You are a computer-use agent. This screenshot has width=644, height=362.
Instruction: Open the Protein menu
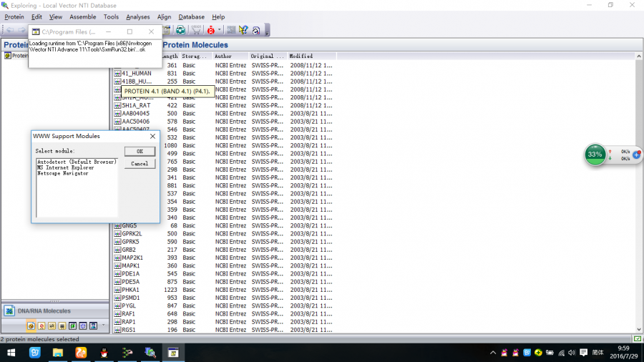click(x=14, y=17)
